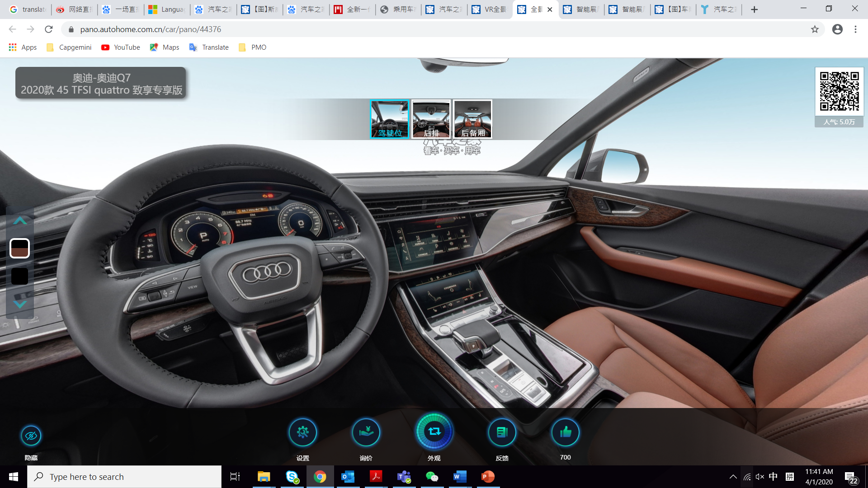Open a new browser tab
The width and height of the screenshot is (868, 488).
pyautogui.click(x=754, y=9)
